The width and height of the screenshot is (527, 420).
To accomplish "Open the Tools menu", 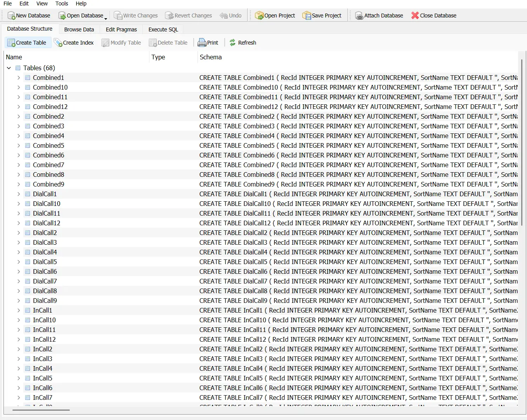I will 62,3.
